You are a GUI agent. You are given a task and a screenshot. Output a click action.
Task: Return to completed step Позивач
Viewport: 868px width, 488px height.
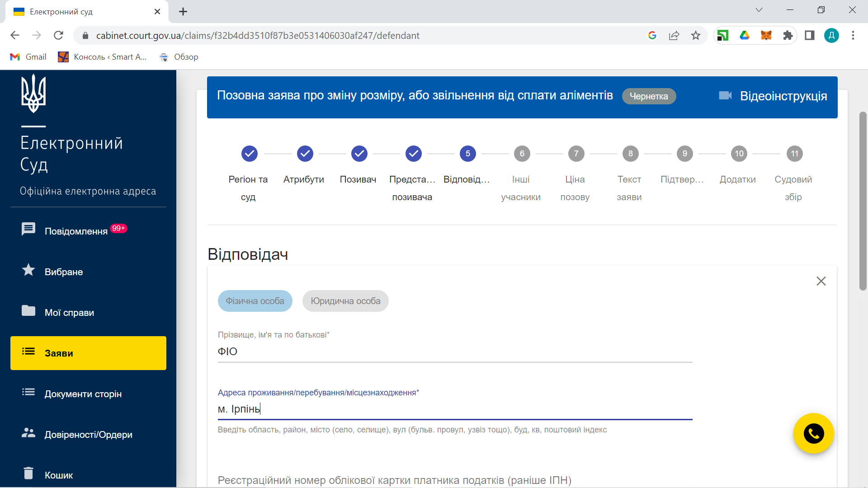pyautogui.click(x=359, y=154)
